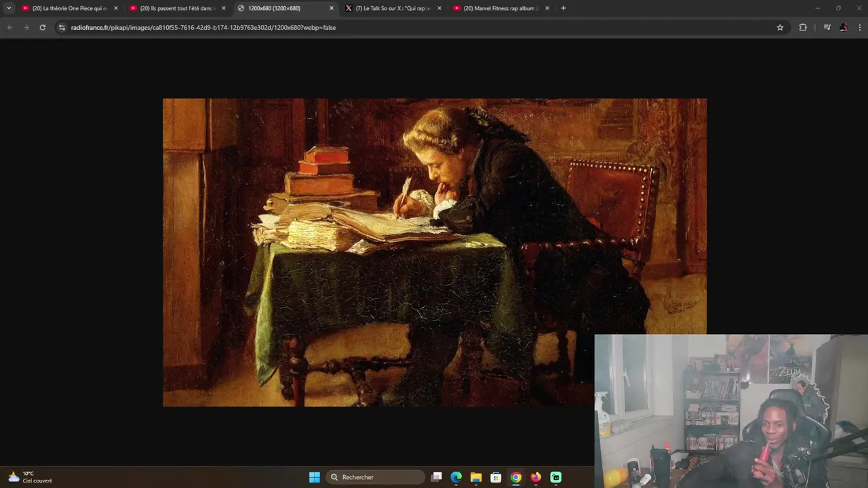Restore down the Chrome window
This screenshot has width=868, height=488.
pyautogui.click(x=838, y=8)
